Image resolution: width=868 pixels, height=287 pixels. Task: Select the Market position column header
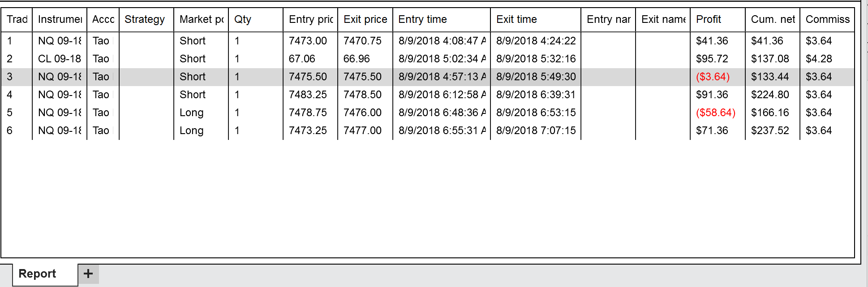pyautogui.click(x=201, y=20)
